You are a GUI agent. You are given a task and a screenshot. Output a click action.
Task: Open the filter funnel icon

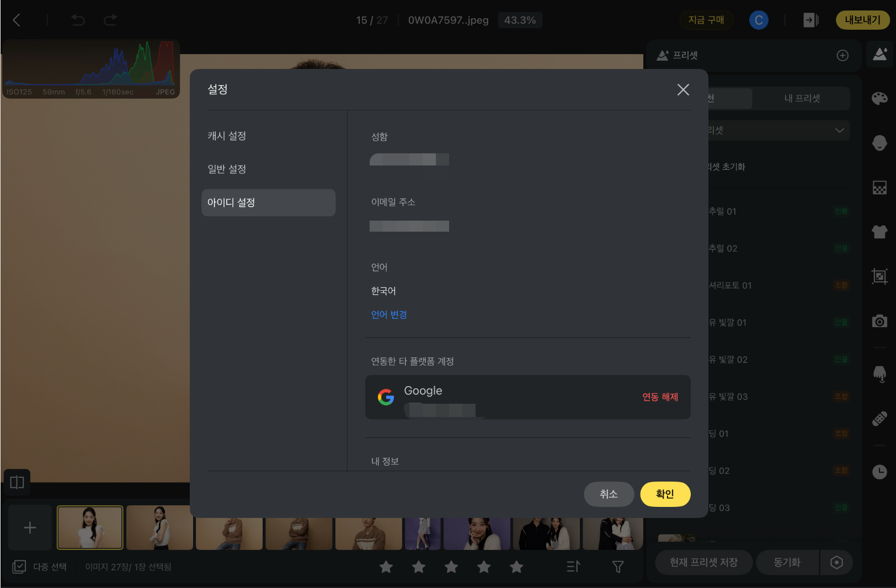[618, 567]
